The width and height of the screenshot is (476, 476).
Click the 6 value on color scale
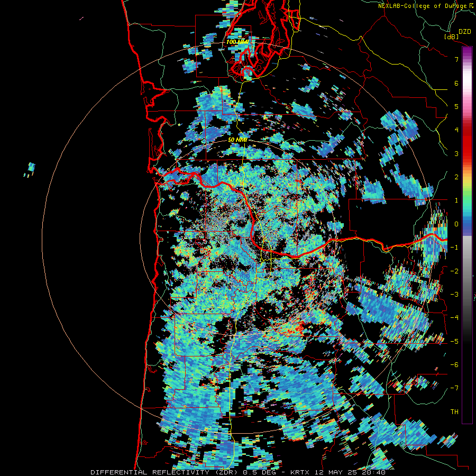click(x=456, y=83)
